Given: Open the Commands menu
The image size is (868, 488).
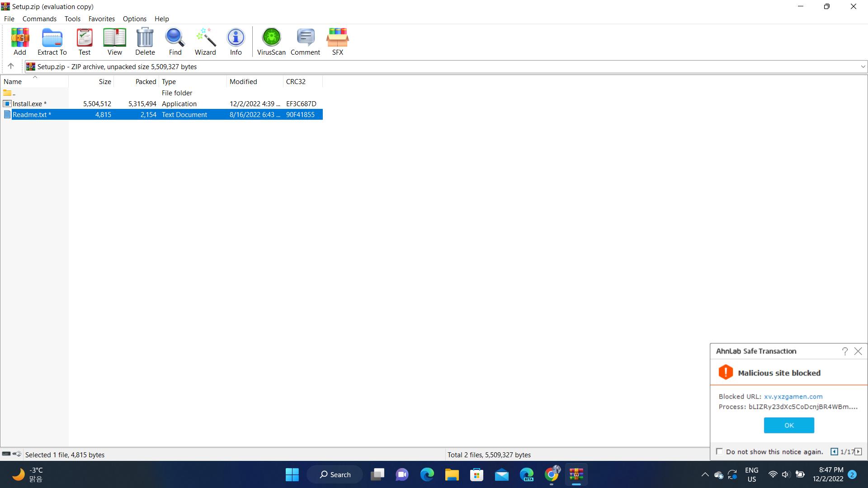Looking at the screenshot, I should [39, 19].
